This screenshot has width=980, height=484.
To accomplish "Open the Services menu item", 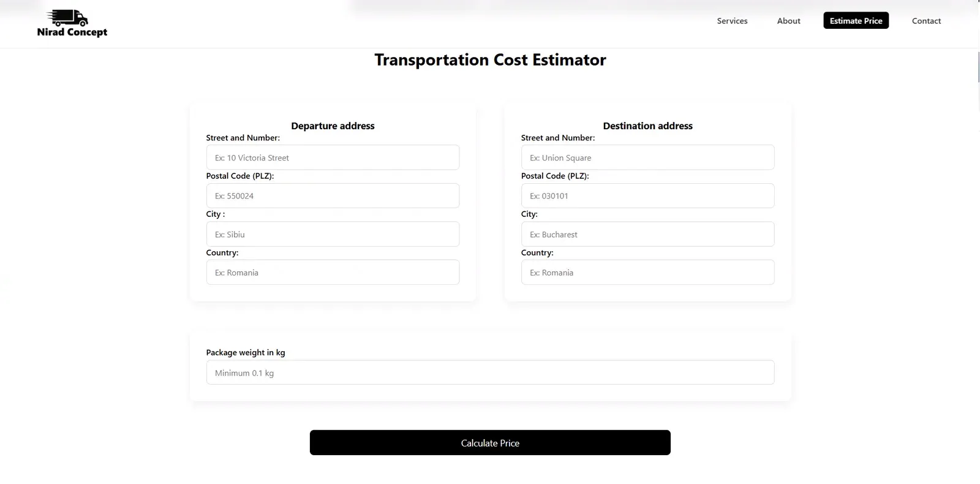I will click(732, 21).
